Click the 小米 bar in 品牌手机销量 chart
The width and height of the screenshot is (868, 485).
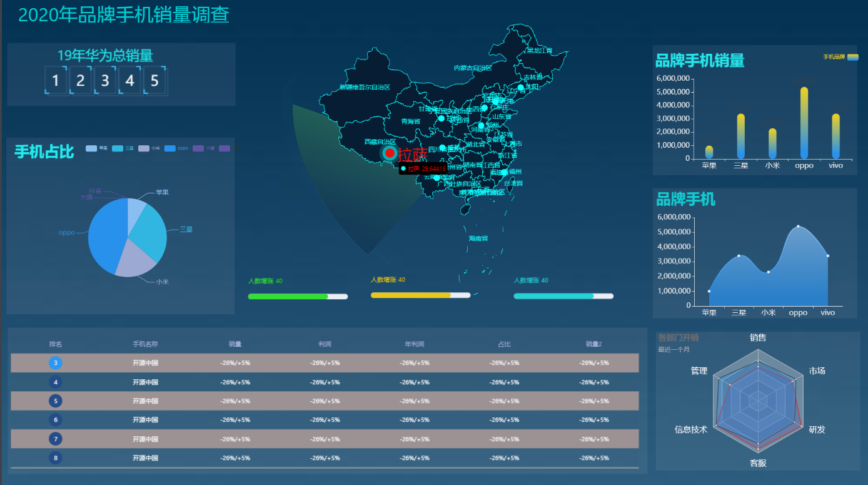(x=772, y=144)
